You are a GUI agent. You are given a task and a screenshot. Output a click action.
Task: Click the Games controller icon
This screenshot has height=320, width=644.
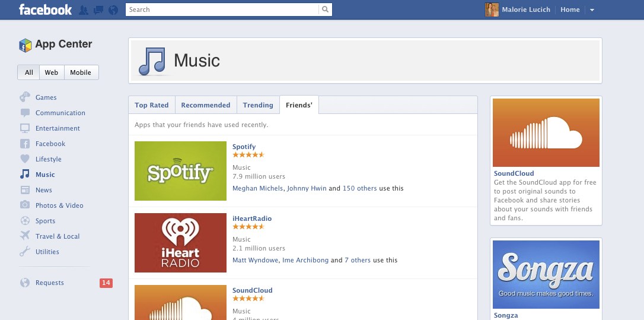tap(25, 97)
